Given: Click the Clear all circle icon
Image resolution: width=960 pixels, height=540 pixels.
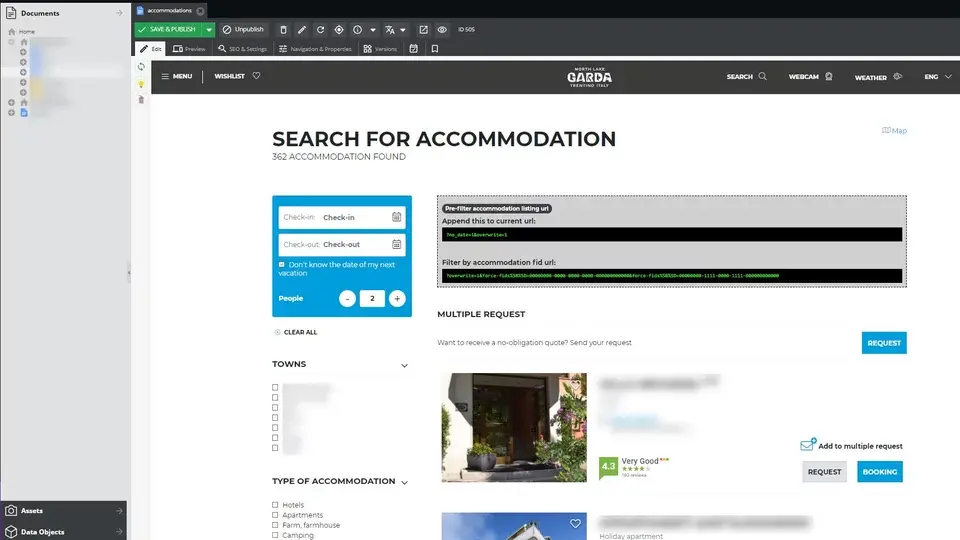Looking at the screenshot, I should click(277, 332).
